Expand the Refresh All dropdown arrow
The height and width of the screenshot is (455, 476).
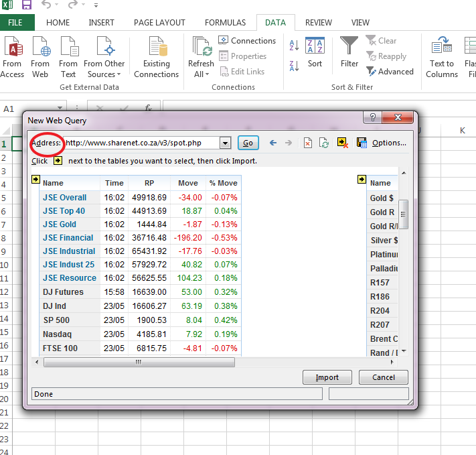(x=207, y=74)
